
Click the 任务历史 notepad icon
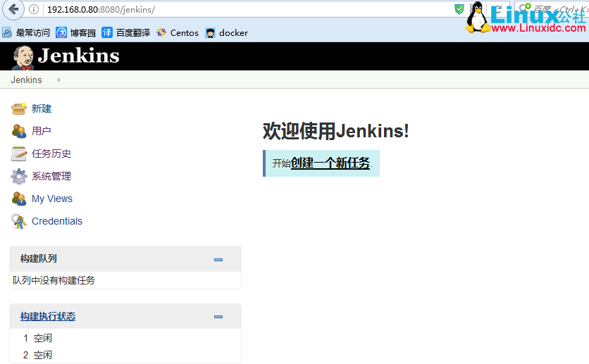point(19,153)
